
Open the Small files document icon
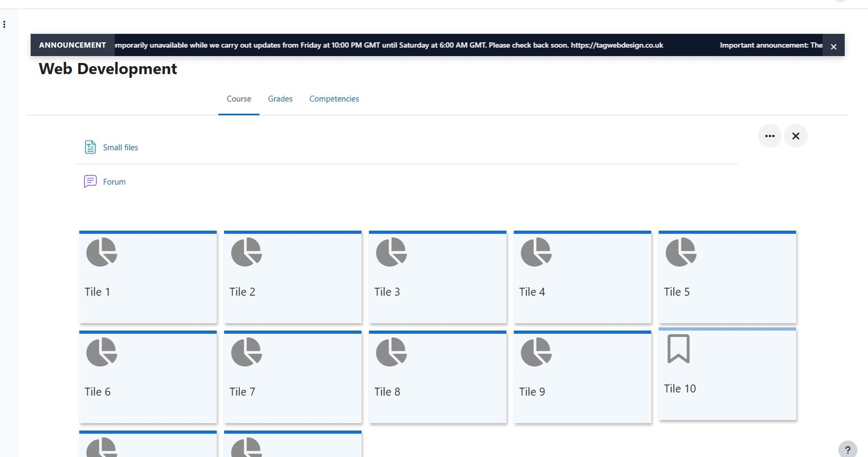90,147
